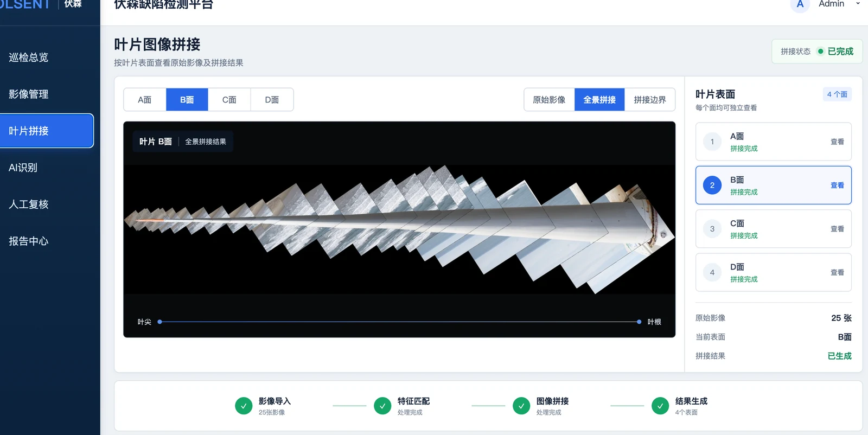Click 查看 link for D面
Screen dimensions: 868x435
click(x=837, y=272)
